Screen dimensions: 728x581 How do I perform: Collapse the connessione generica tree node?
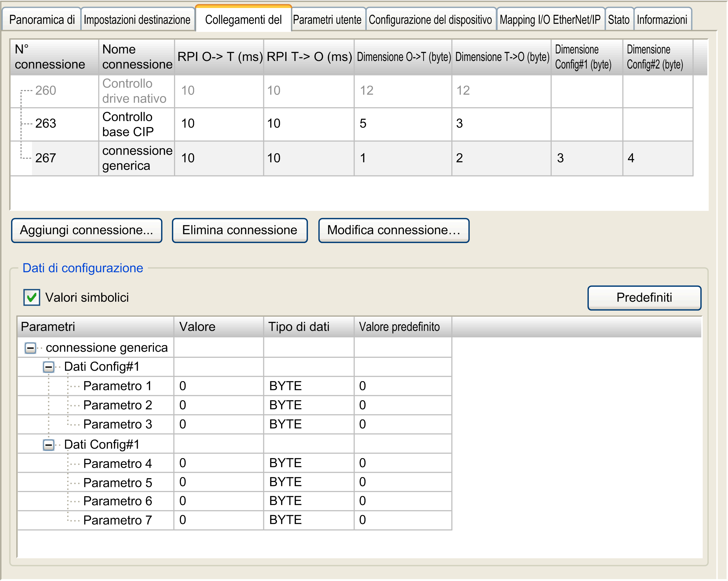(x=30, y=348)
